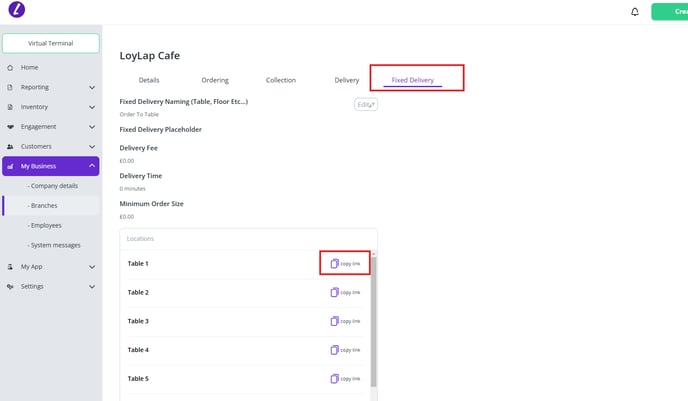This screenshot has height=401, width=688.
Task: Copy link for Table 2
Action: coord(345,292)
